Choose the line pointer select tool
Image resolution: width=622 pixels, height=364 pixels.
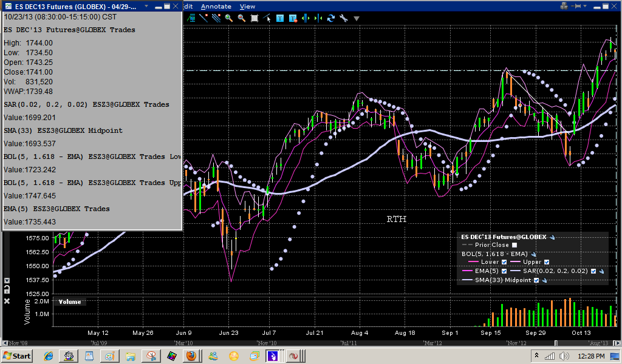(x=267, y=18)
